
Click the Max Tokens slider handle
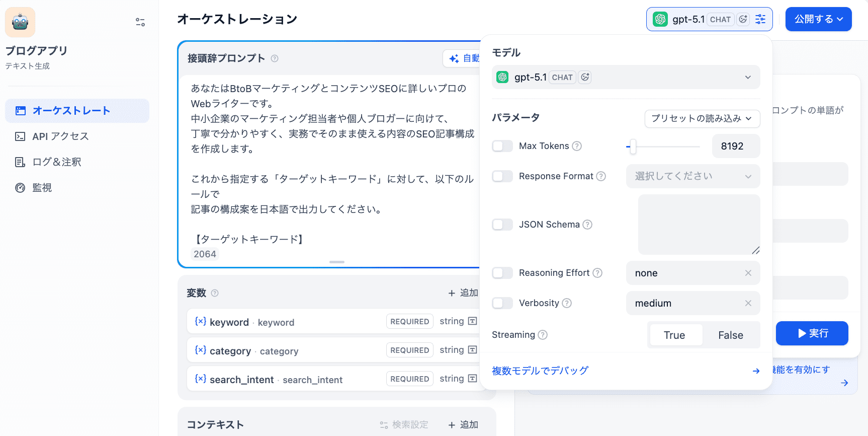click(633, 147)
